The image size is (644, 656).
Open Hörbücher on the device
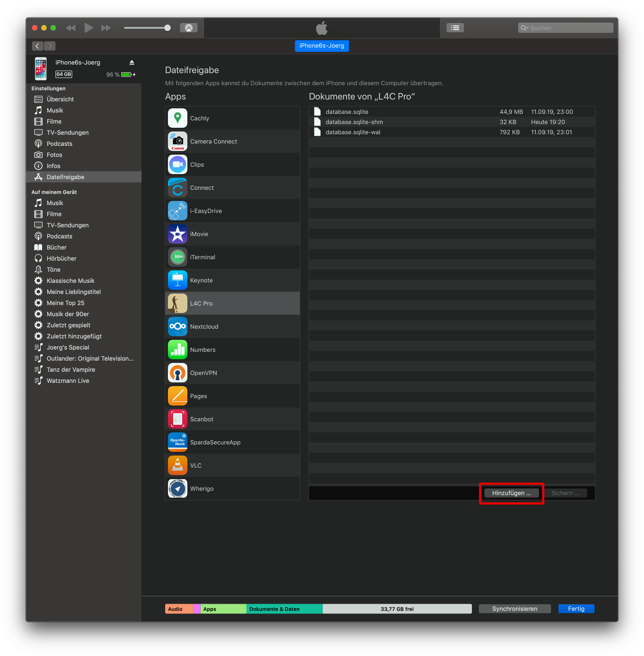click(84, 258)
